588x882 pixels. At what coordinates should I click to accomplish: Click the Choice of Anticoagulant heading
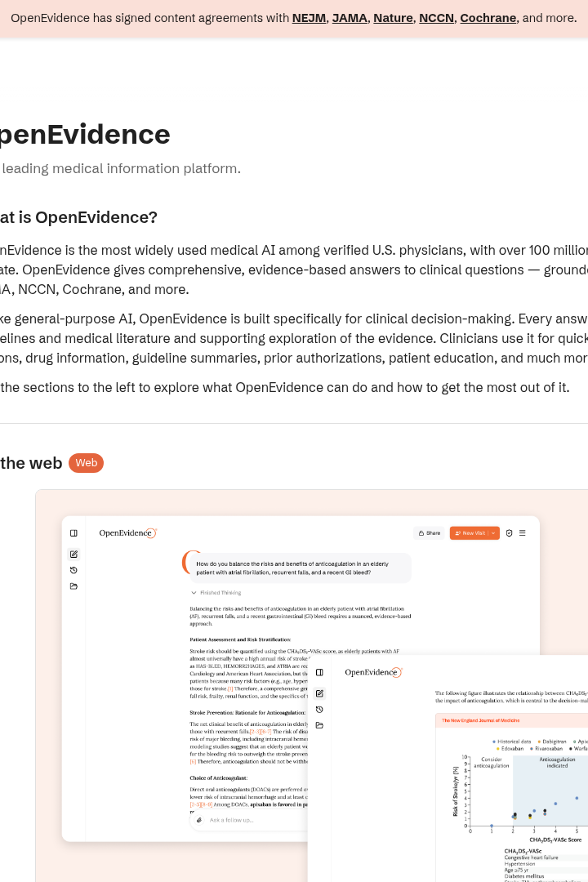[x=218, y=778]
